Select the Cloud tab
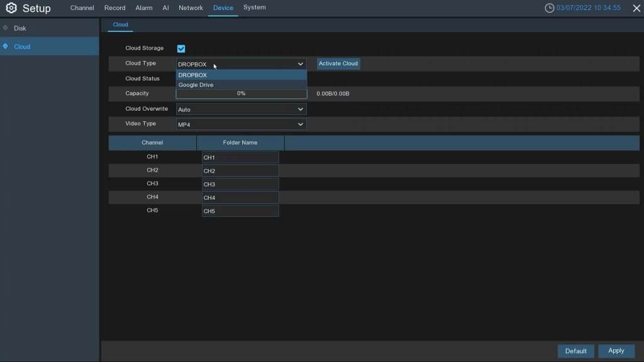644x362 pixels. pos(120,25)
